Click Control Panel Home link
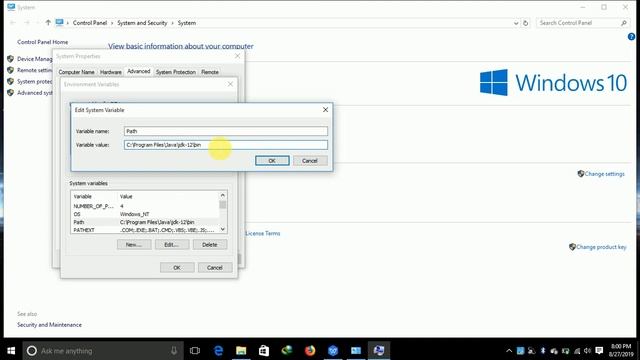 pos(42,42)
